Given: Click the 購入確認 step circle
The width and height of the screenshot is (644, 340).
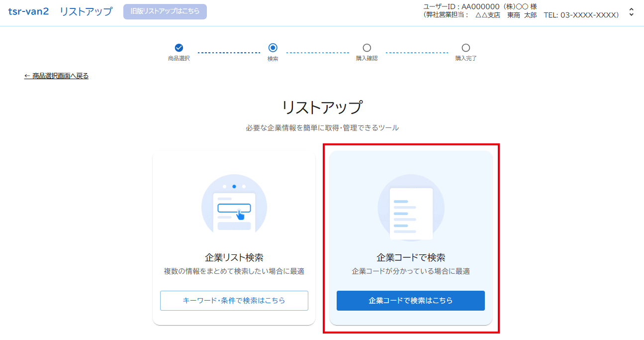Looking at the screenshot, I should (367, 48).
